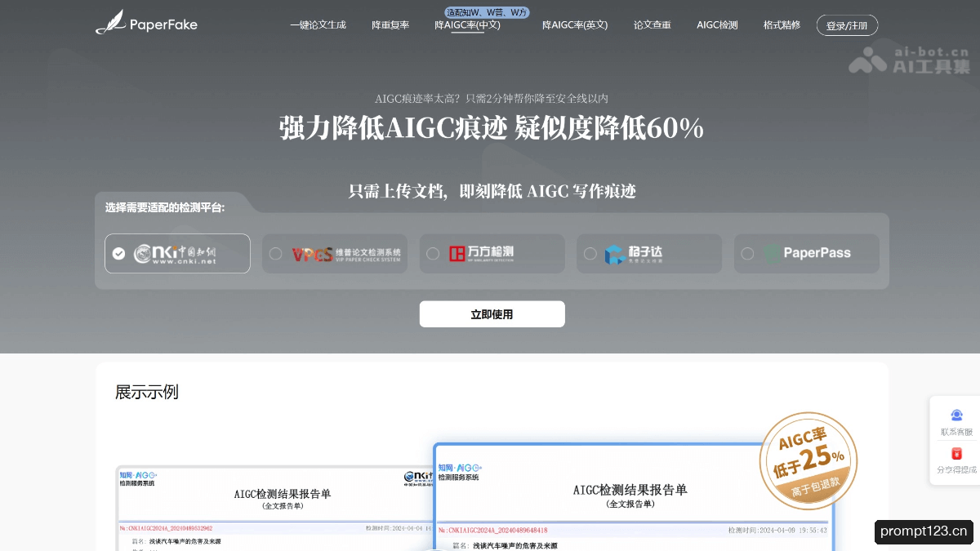Click the 分享得提成 red packet icon
The height and width of the screenshot is (551, 980).
(x=956, y=454)
